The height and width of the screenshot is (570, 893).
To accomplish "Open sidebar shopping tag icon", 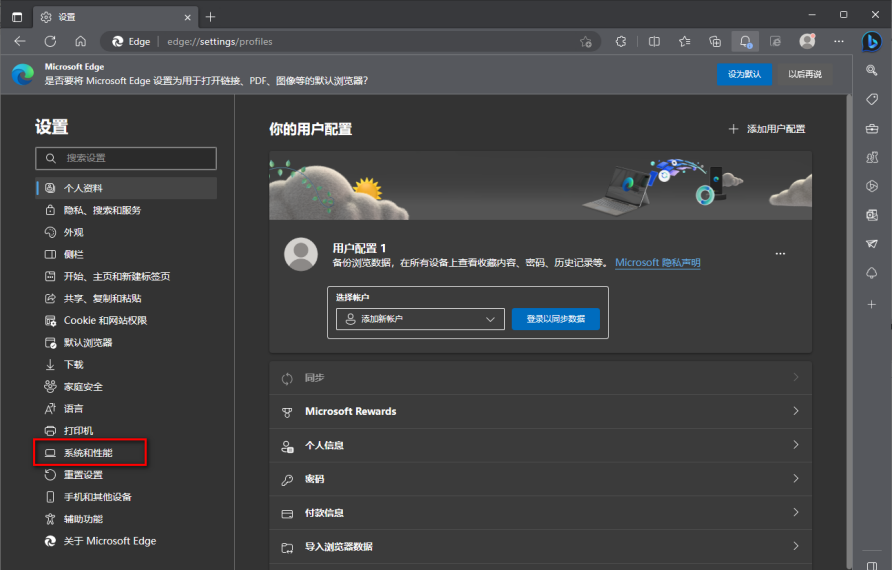I will point(871,100).
